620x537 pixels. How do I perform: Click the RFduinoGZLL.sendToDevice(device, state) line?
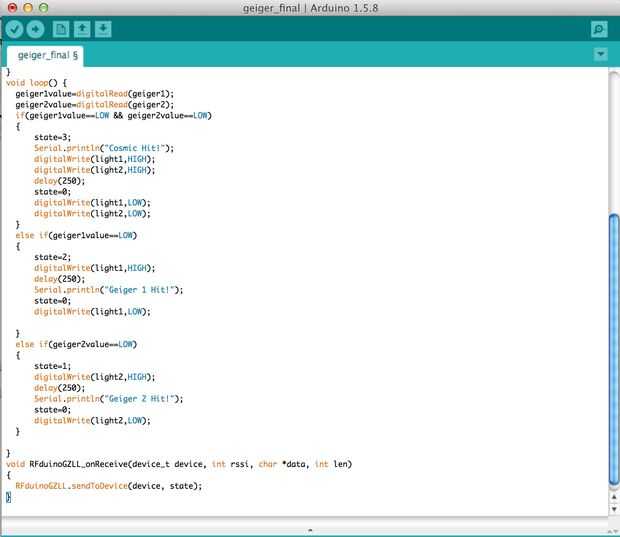tap(109, 486)
